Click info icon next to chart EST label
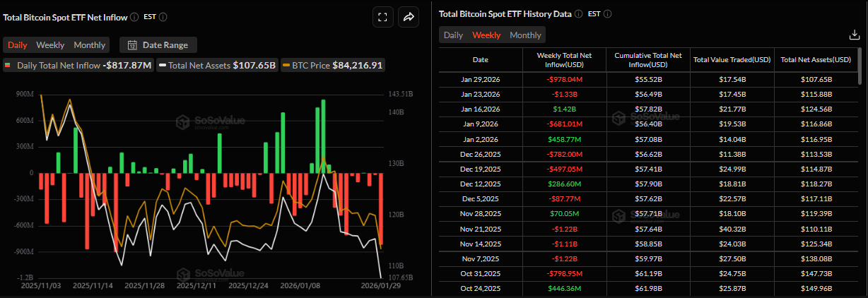The height and width of the screenshot is (298, 868). (x=164, y=16)
